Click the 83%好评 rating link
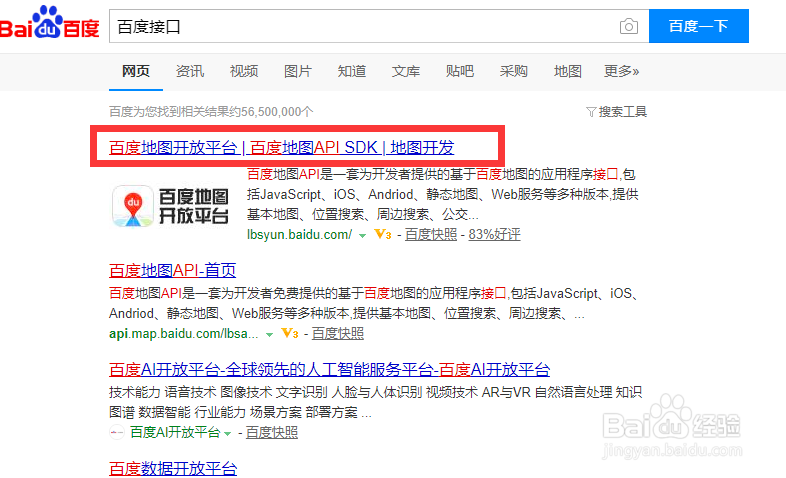Screen dimensions: 786x478 point(494,234)
